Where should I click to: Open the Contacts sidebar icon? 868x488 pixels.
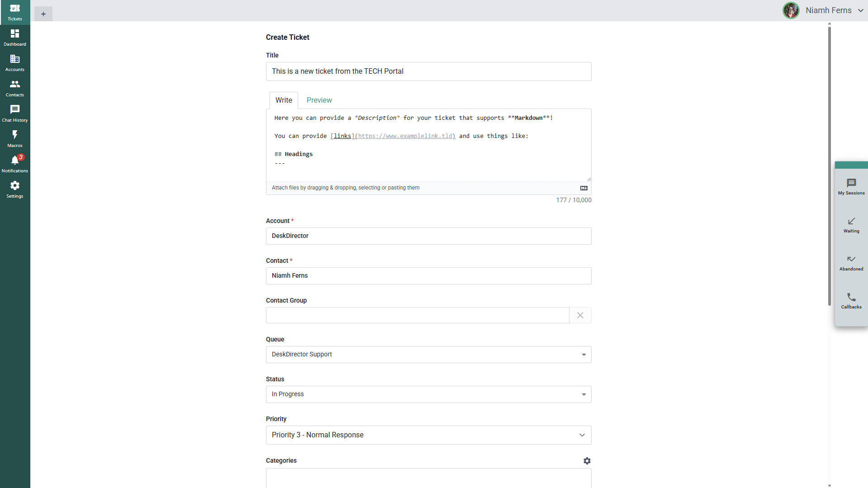click(x=15, y=88)
